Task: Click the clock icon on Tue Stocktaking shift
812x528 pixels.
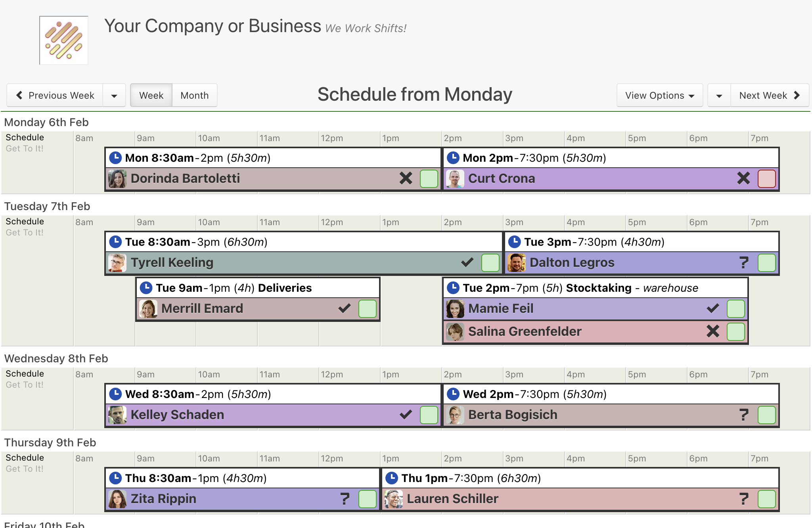Action: click(453, 288)
